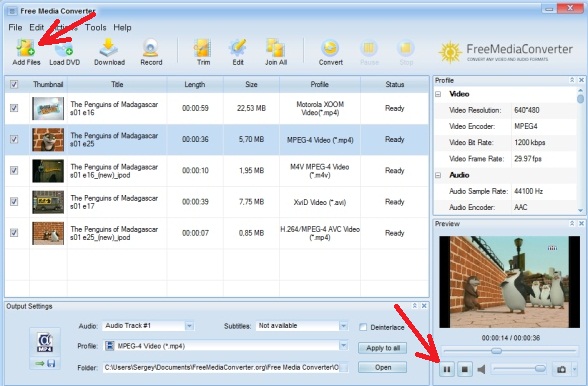Click the window system menu icon in title bar
This screenshot has width=588, height=386.
(12, 11)
